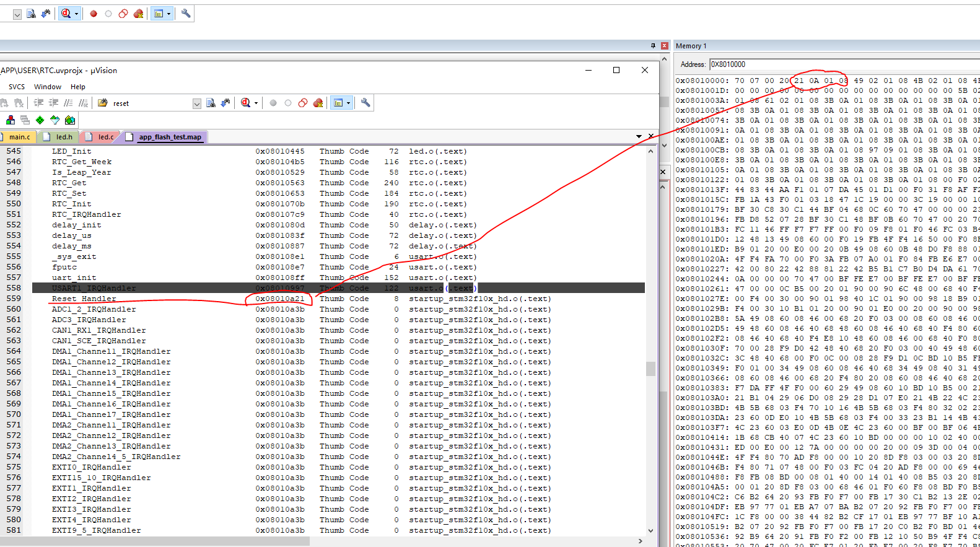Open the Help menu
The width and height of the screenshot is (980, 547).
pos(78,87)
